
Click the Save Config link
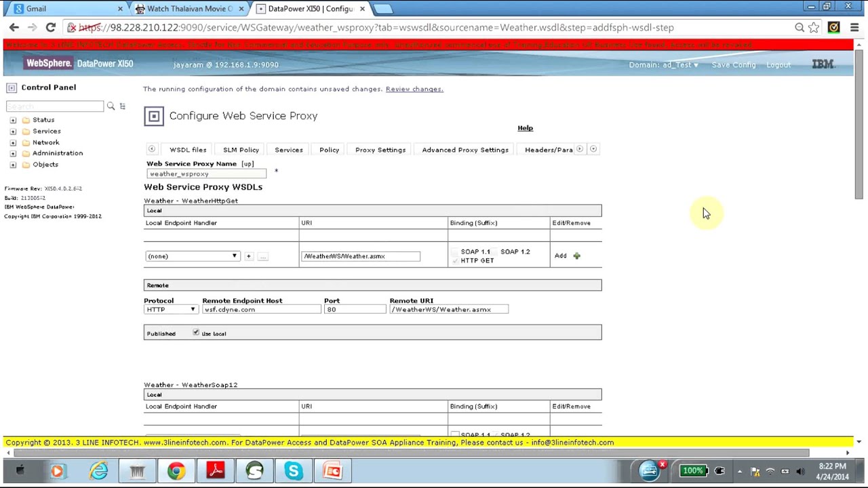(734, 65)
